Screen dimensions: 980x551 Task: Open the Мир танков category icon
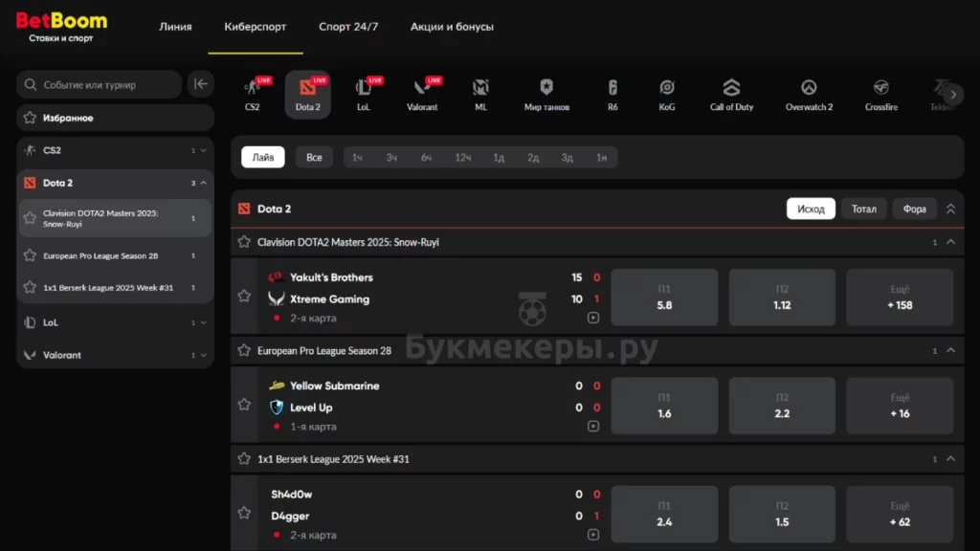tap(546, 95)
